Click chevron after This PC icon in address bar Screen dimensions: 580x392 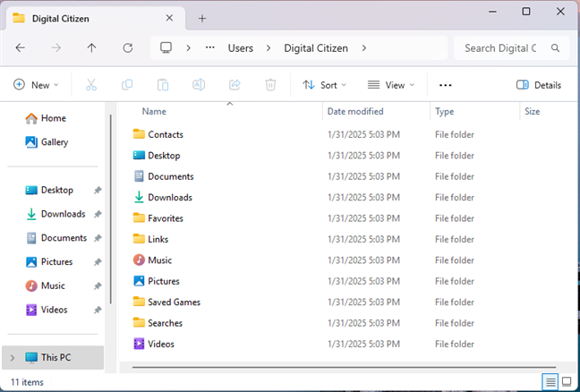188,48
